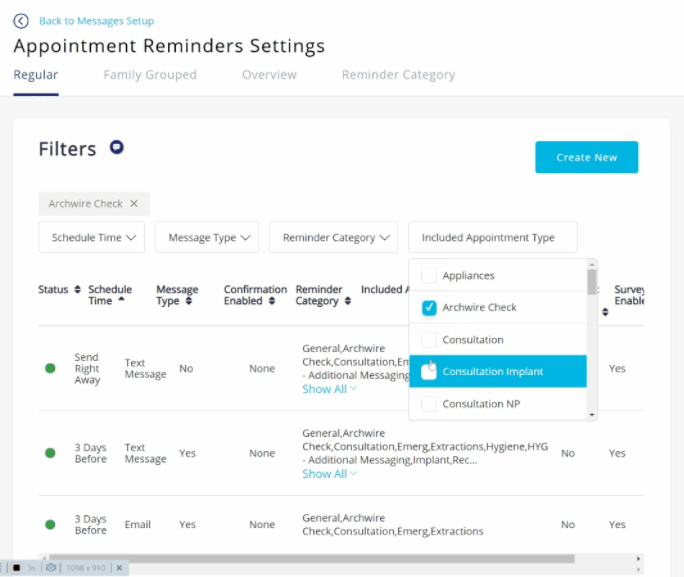Click green status dot of Send Right Away row
The image size is (684, 577).
click(50, 368)
